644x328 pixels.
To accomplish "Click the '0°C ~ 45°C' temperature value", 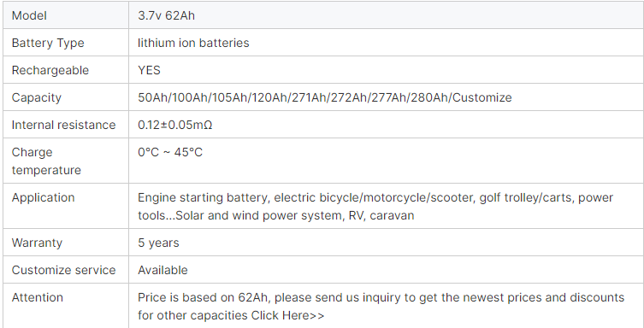I will [170, 152].
